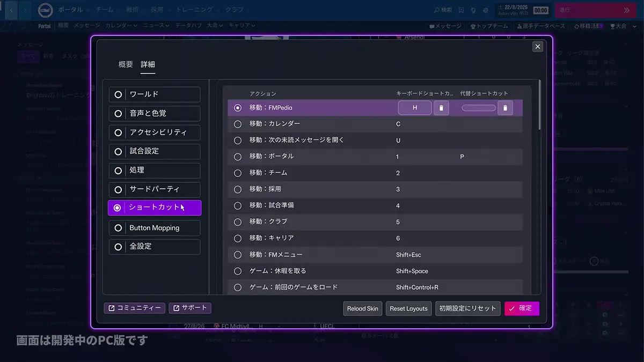Screen dimensions: 644x362
Task: Select the 音声と色覚 settings category
Action: tap(155, 113)
